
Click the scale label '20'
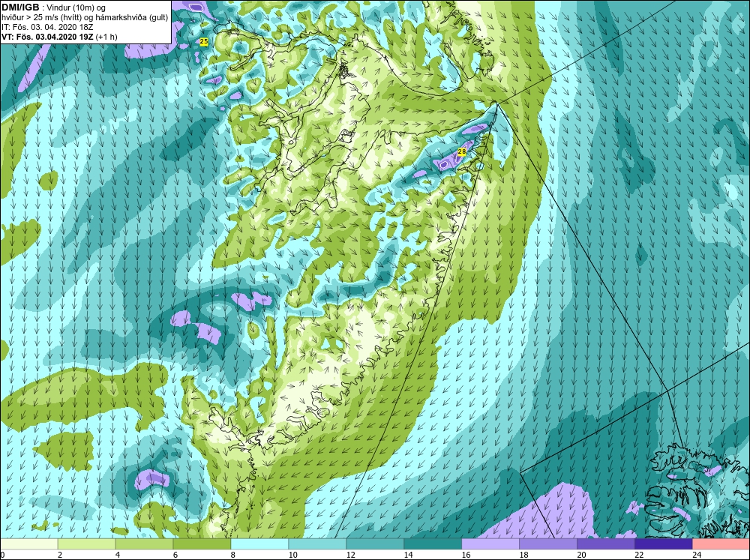point(582,555)
